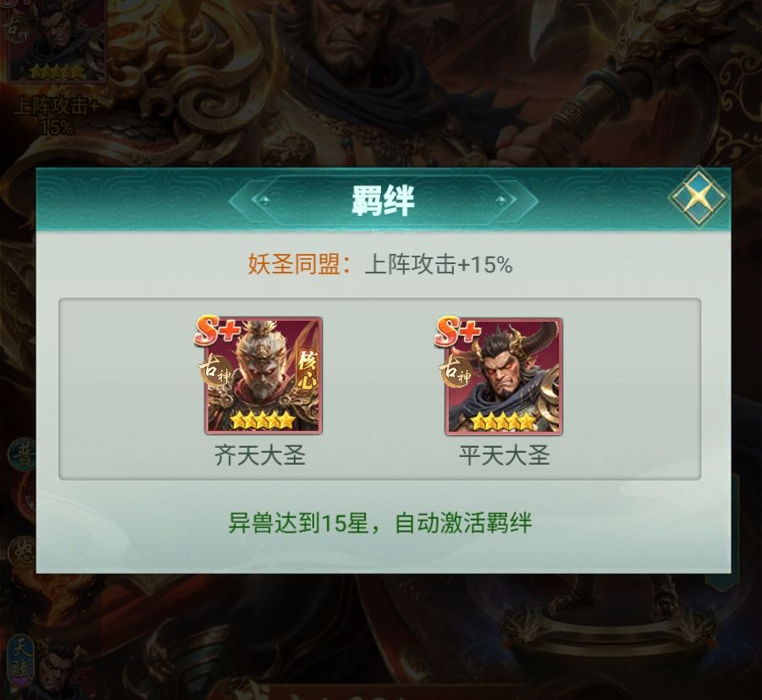Tap the 核心 tag on 齐天大圣 card
This screenshot has height=700, width=762.
click(307, 369)
